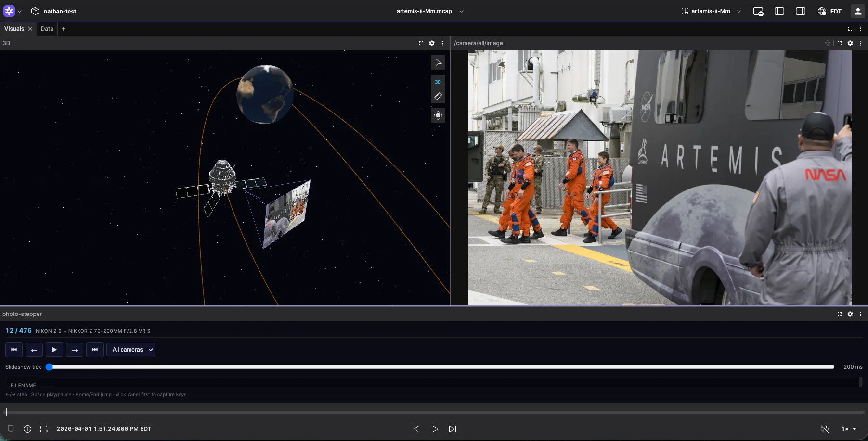Open image panel settings gear
This screenshot has height=441, width=868.
coord(850,43)
